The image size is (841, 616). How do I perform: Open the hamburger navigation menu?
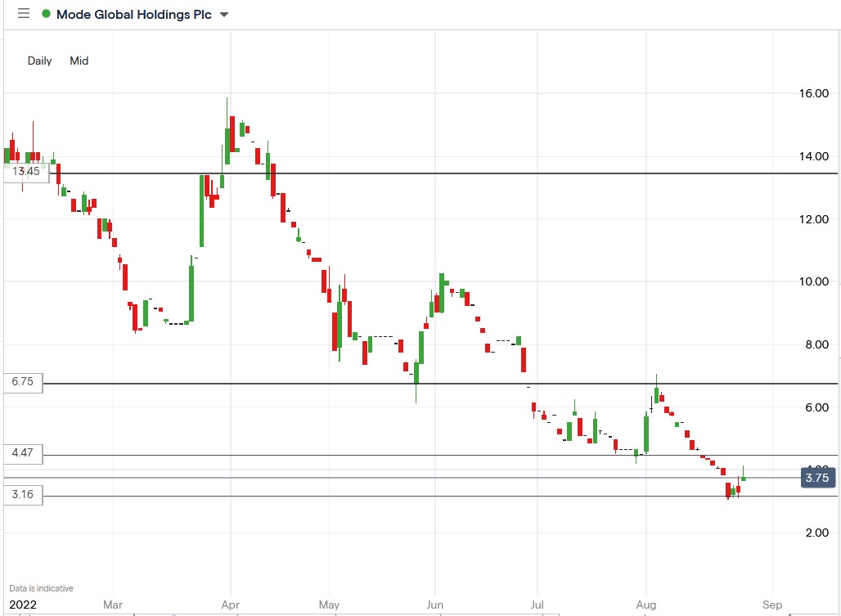[24, 13]
